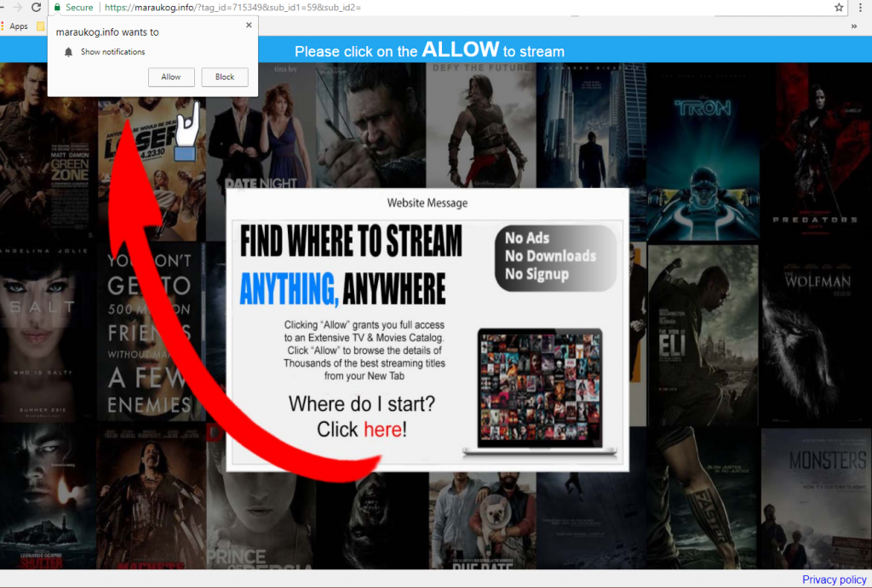872x588 pixels.
Task: Click the bookmarks bar folder icon
Action: pos(40,26)
